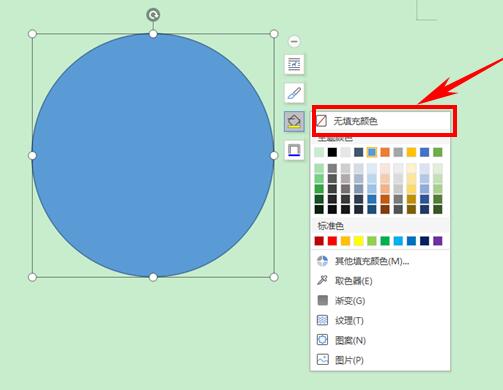
Task: Select orange in standard colors
Action: point(345,241)
